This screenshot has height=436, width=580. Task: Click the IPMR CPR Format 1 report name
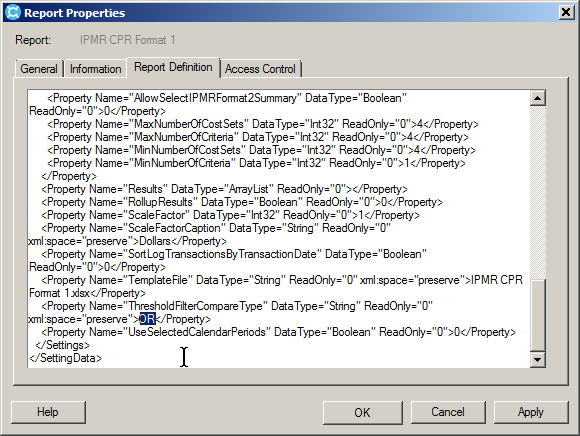tap(128, 40)
